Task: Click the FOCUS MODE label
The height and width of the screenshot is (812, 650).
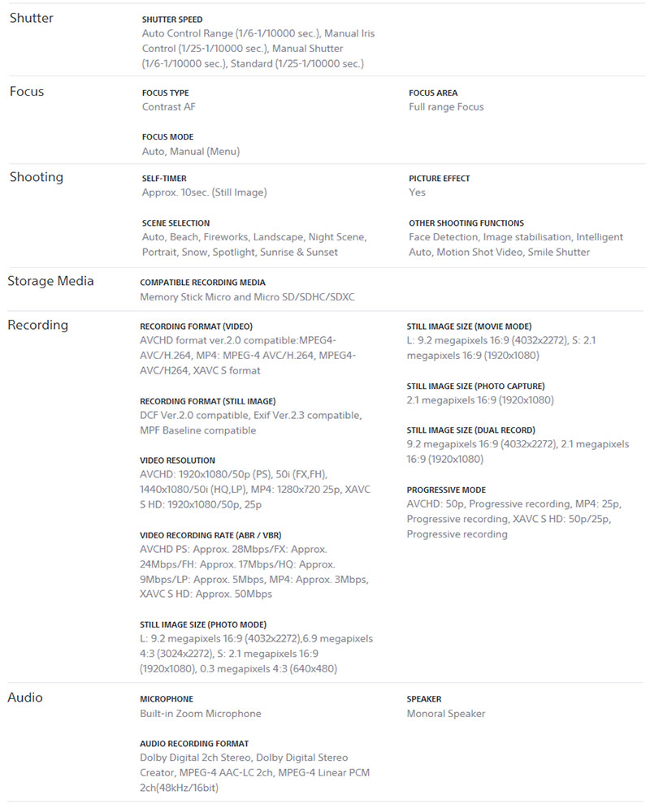Action: click(x=167, y=137)
